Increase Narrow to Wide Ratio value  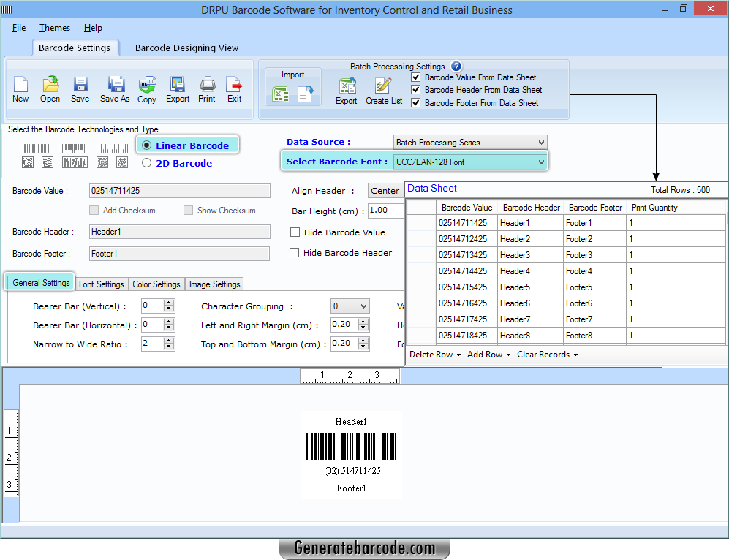pos(169,341)
